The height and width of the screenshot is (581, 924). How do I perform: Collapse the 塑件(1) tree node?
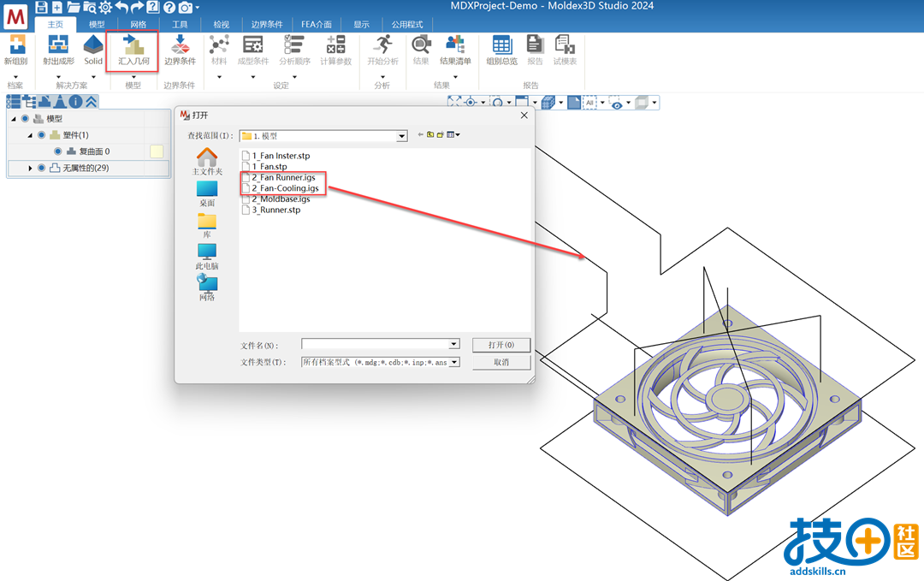(30, 135)
